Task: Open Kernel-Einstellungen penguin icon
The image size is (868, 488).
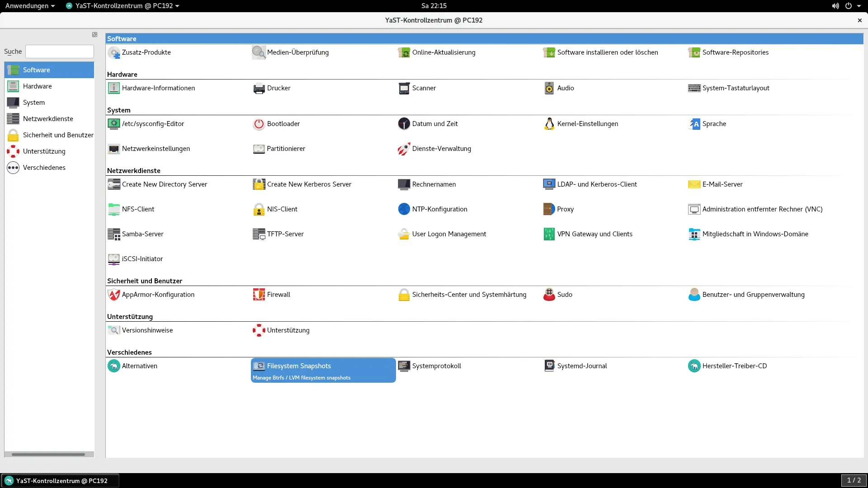Action: pos(549,124)
